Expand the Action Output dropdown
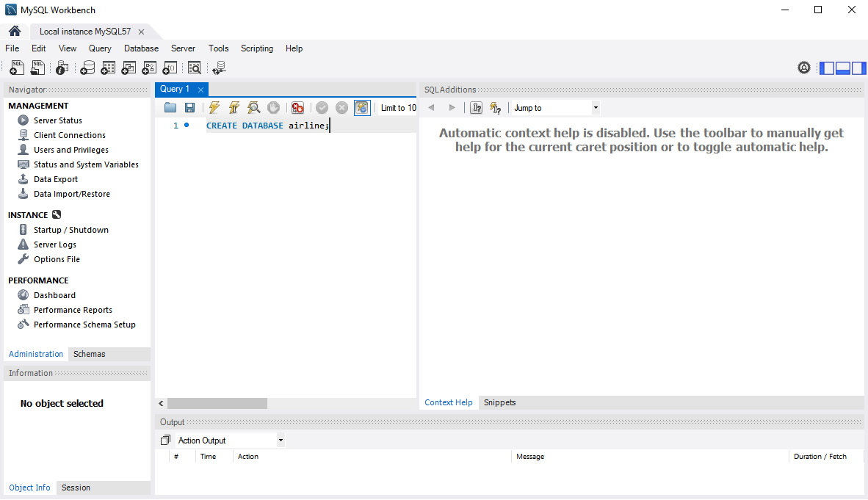 click(281, 441)
